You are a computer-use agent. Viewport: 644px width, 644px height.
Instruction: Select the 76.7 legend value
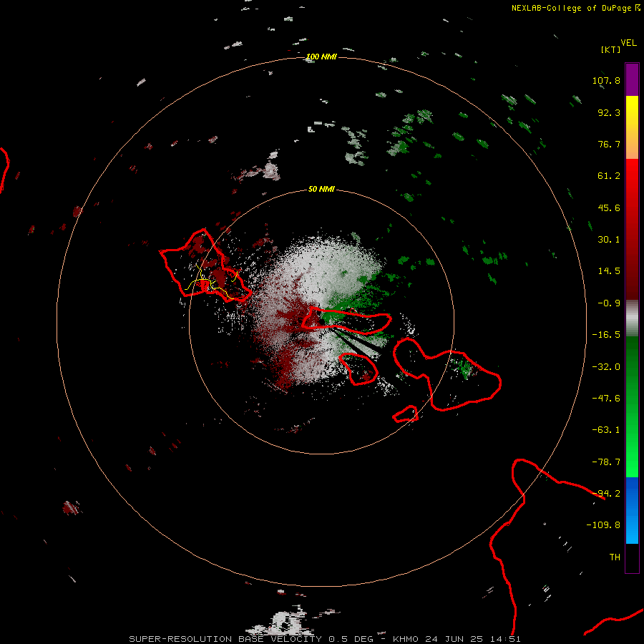(609, 144)
